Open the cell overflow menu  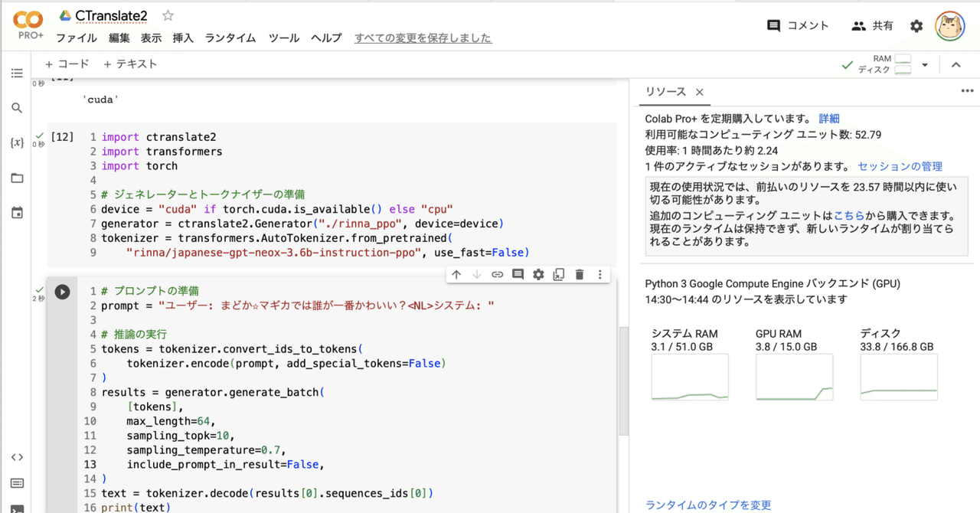click(x=599, y=274)
